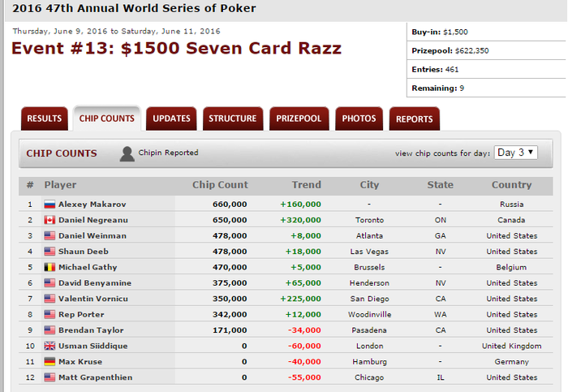Click the event title Seven Card Razz
The height and width of the screenshot is (392, 568).
pos(176,48)
